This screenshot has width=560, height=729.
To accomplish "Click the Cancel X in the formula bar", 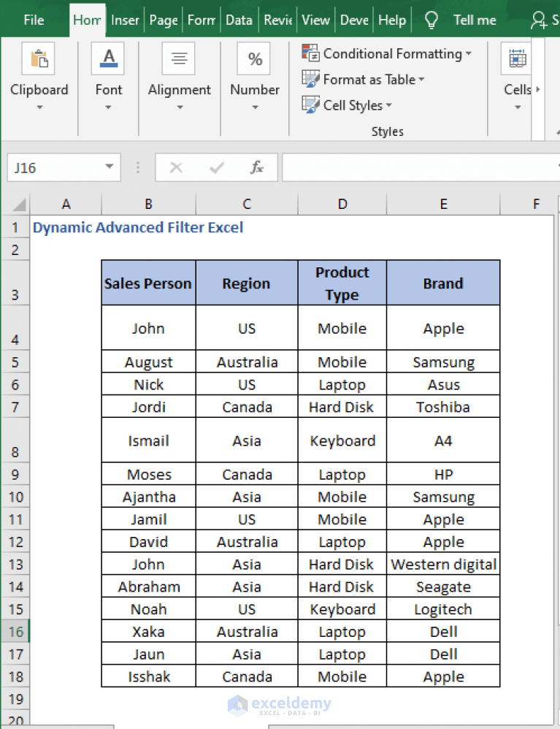I will pyautogui.click(x=175, y=167).
